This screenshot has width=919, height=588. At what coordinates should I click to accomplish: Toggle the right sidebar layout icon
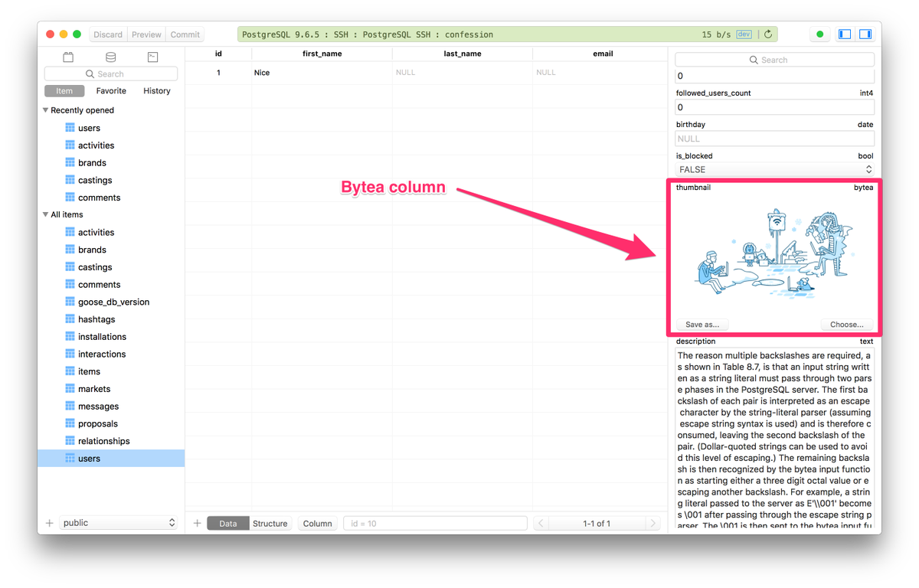(x=865, y=34)
